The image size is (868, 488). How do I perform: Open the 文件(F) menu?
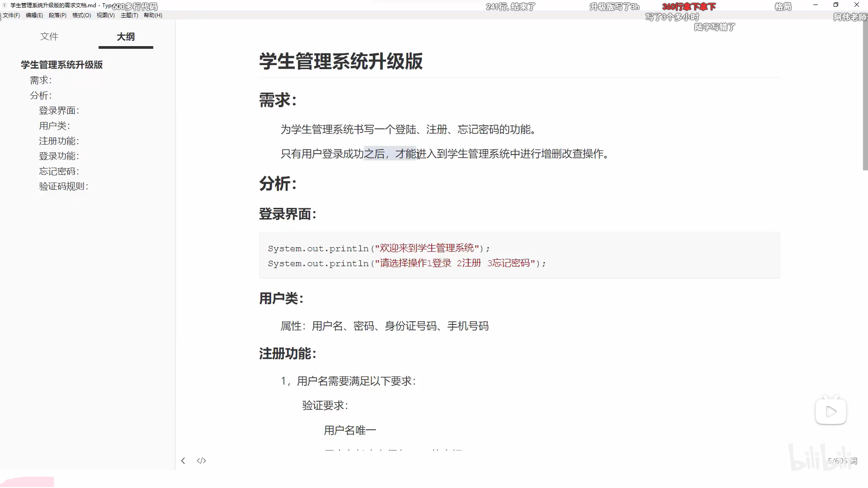[11, 15]
